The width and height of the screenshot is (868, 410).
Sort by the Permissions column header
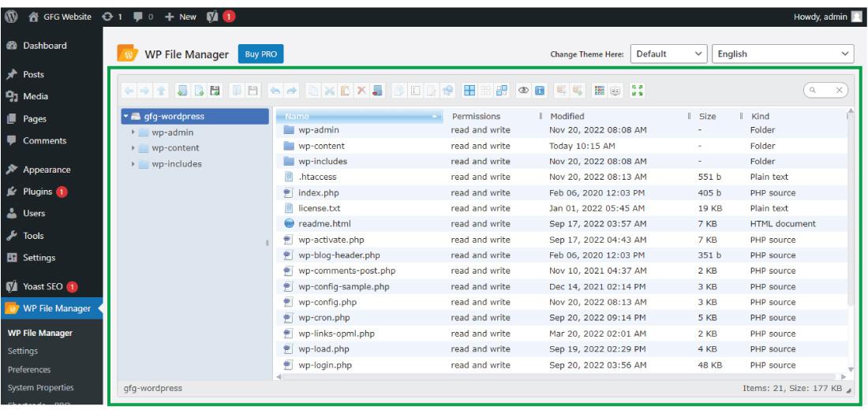[476, 116]
